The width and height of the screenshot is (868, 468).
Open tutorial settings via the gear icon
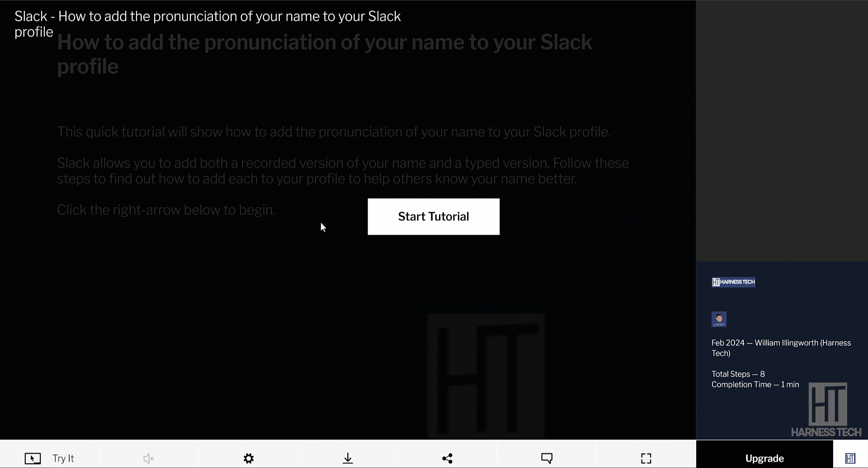click(248, 458)
